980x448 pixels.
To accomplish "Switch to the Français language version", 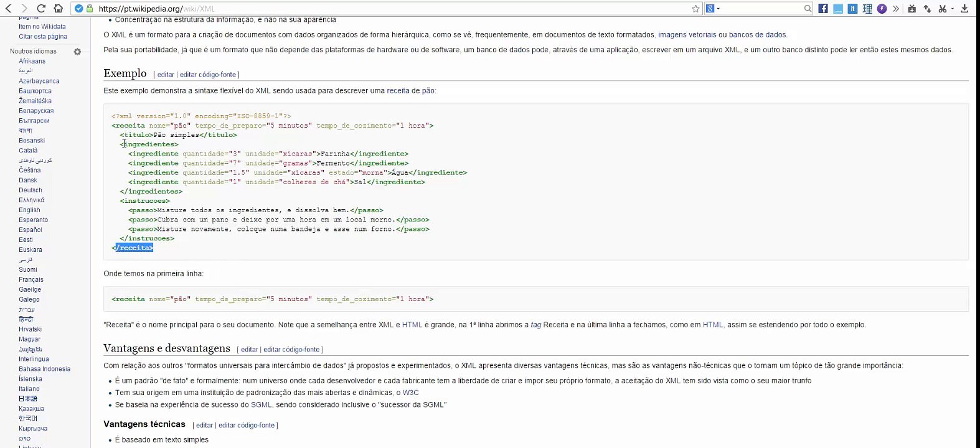I will click(x=31, y=280).
